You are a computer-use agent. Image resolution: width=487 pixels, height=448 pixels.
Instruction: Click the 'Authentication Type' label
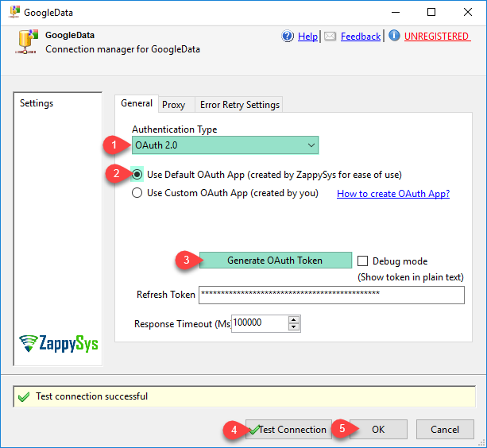[175, 129]
